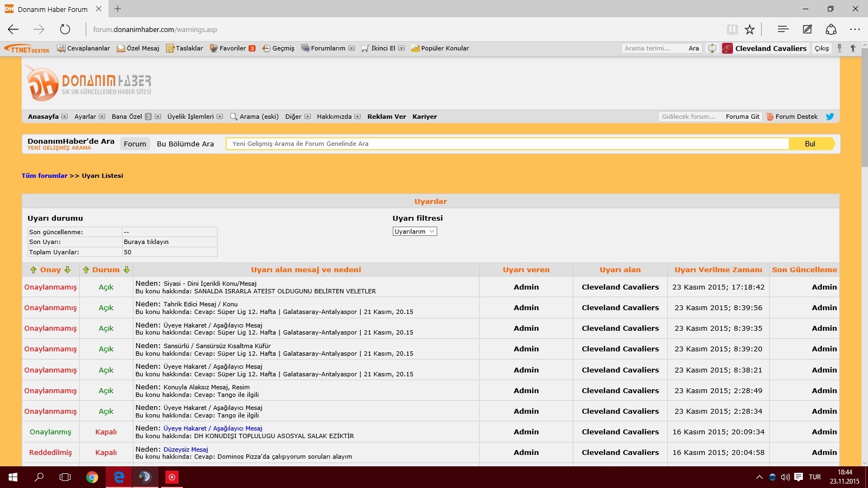Open Arama (eski) menu item
868x488 pixels.
pos(254,117)
